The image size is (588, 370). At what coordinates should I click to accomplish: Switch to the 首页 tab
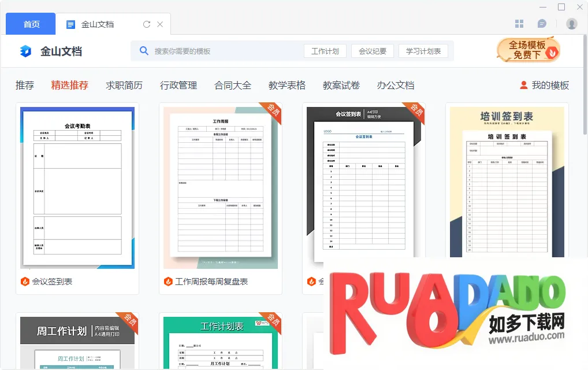pyautogui.click(x=31, y=24)
